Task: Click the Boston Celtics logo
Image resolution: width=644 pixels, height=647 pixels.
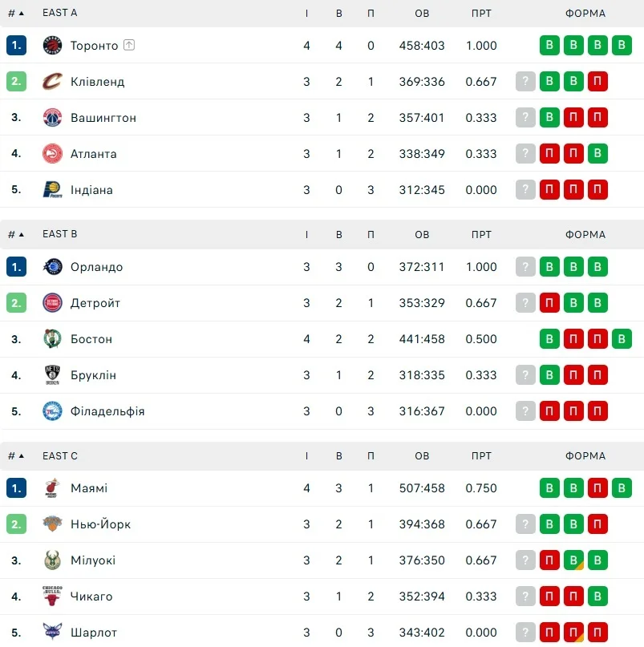Action: (52, 339)
